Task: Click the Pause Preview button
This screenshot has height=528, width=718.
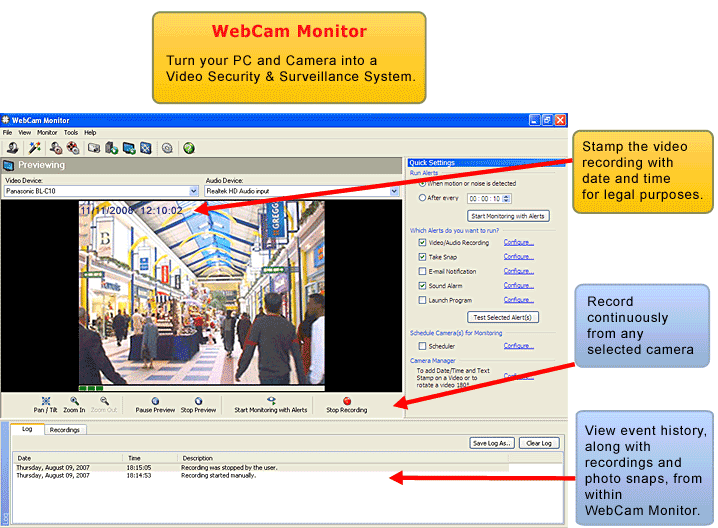Action: pos(155,405)
